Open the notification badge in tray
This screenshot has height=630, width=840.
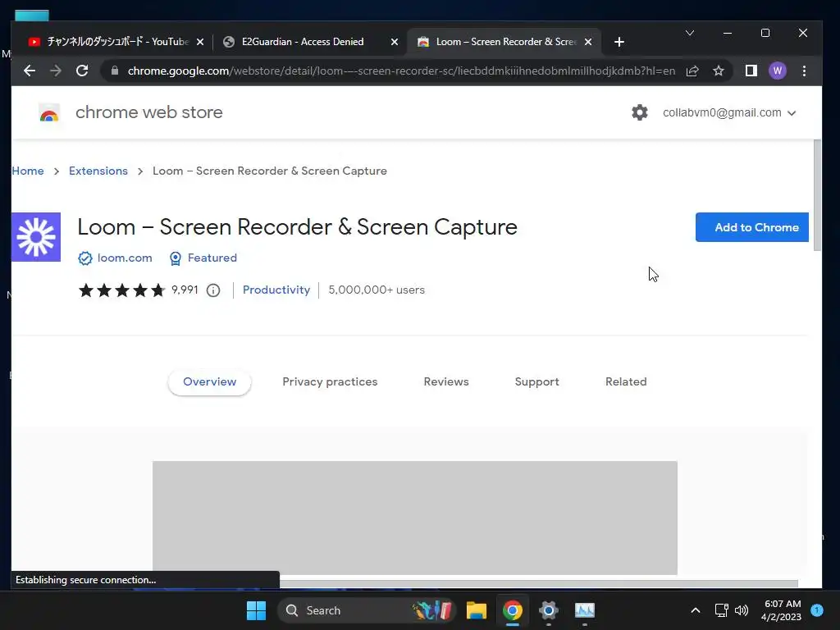tap(817, 609)
